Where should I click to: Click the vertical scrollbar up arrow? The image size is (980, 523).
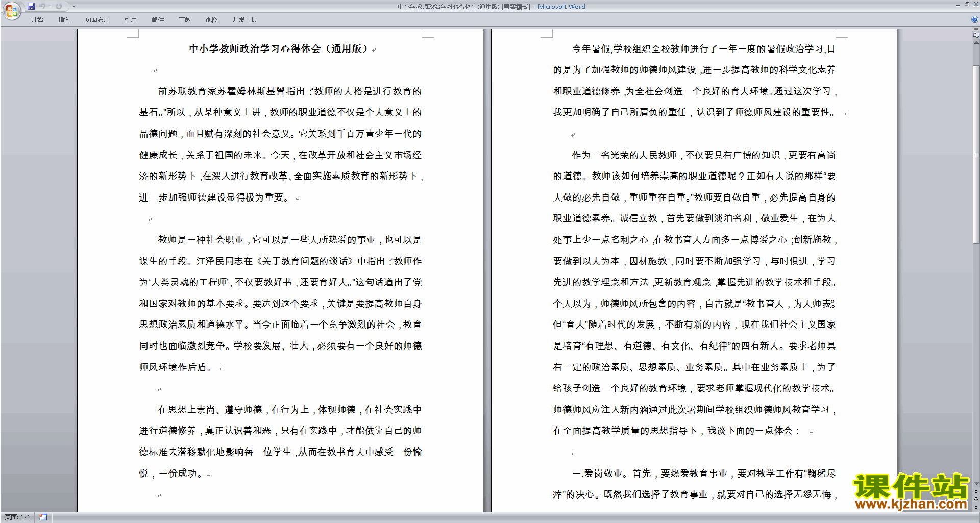pyautogui.click(x=976, y=43)
